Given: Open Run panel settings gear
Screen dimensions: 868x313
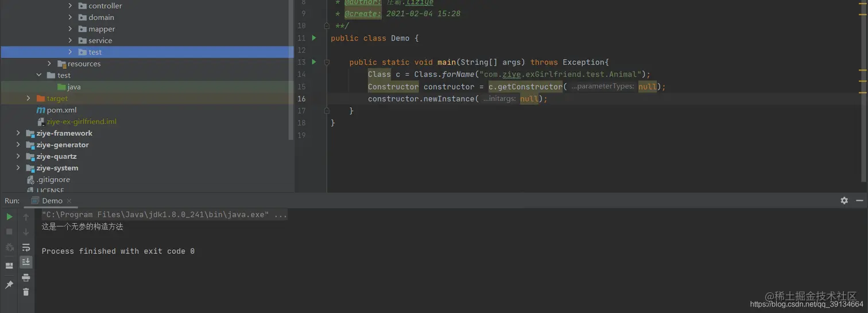Looking at the screenshot, I should [844, 201].
